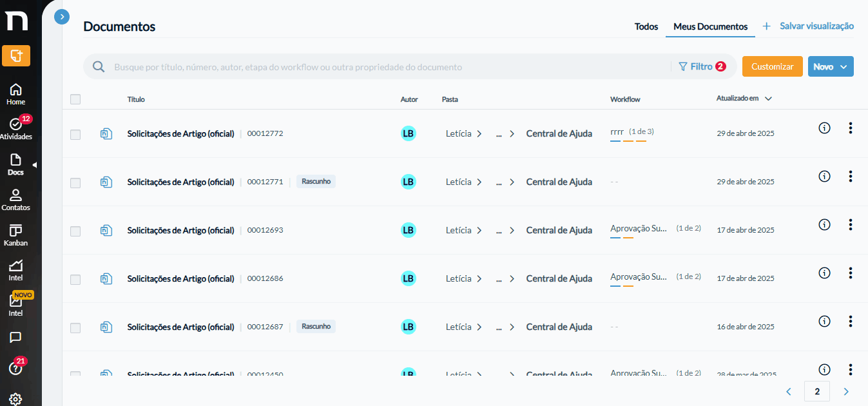Click the logo at top of sidebar

coord(16,19)
